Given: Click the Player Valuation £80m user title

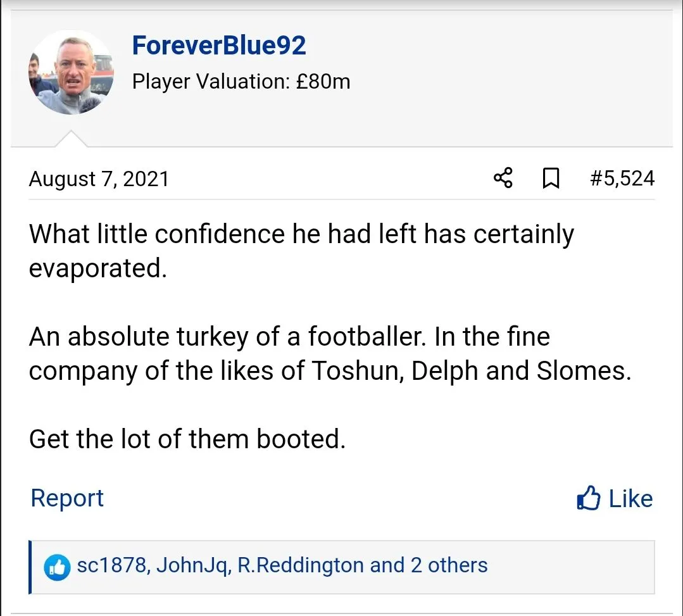Looking at the screenshot, I should [241, 82].
